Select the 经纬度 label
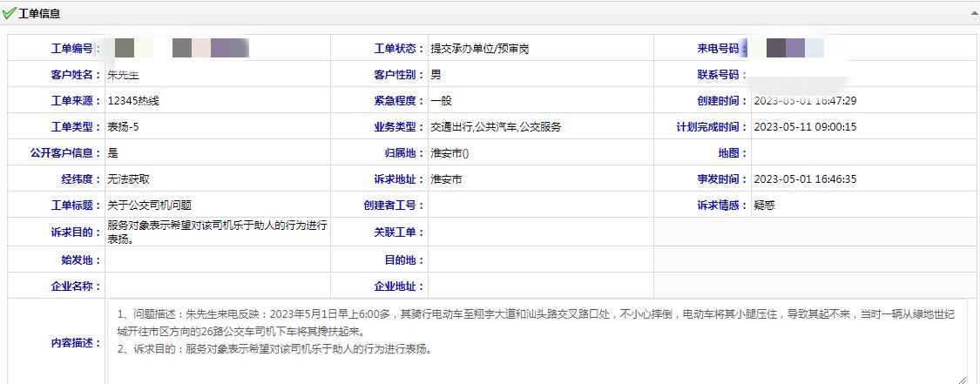The width and height of the screenshot is (980, 384). [x=81, y=179]
